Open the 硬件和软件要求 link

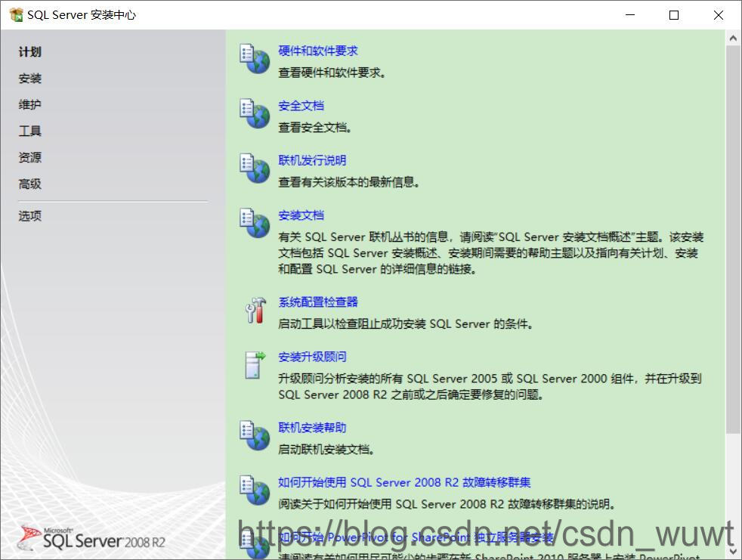318,51
